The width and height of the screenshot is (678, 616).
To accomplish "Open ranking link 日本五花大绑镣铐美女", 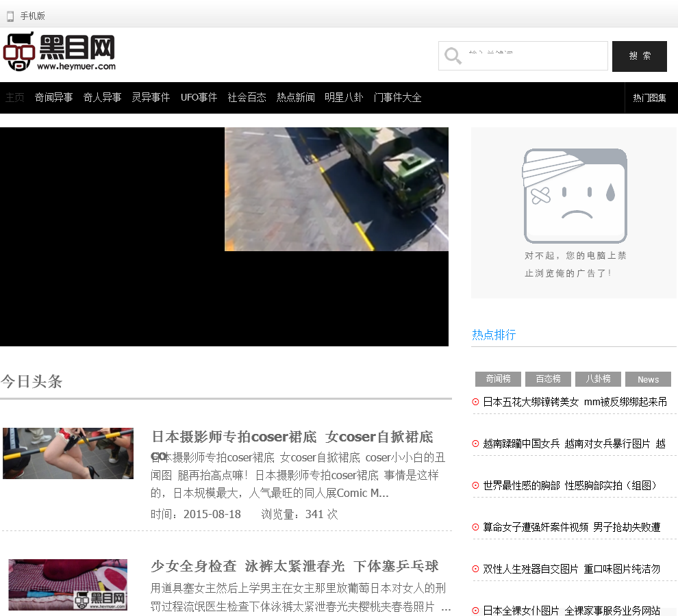I will pyautogui.click(x=575, y=402).
